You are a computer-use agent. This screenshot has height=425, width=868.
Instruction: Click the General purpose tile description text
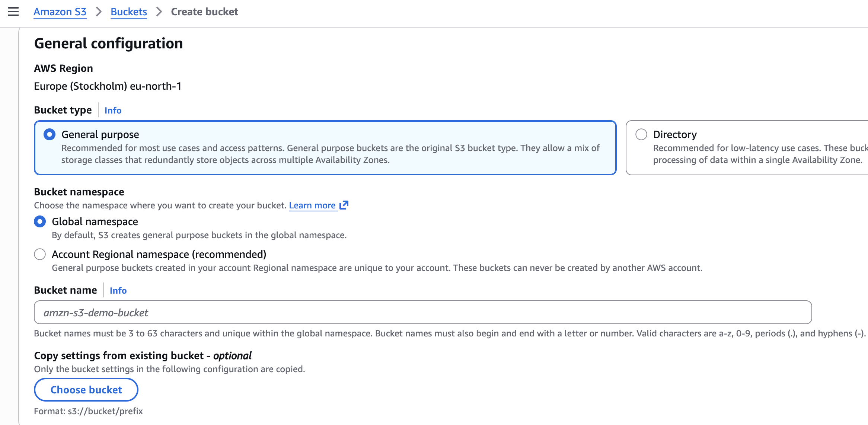(330, 154)
